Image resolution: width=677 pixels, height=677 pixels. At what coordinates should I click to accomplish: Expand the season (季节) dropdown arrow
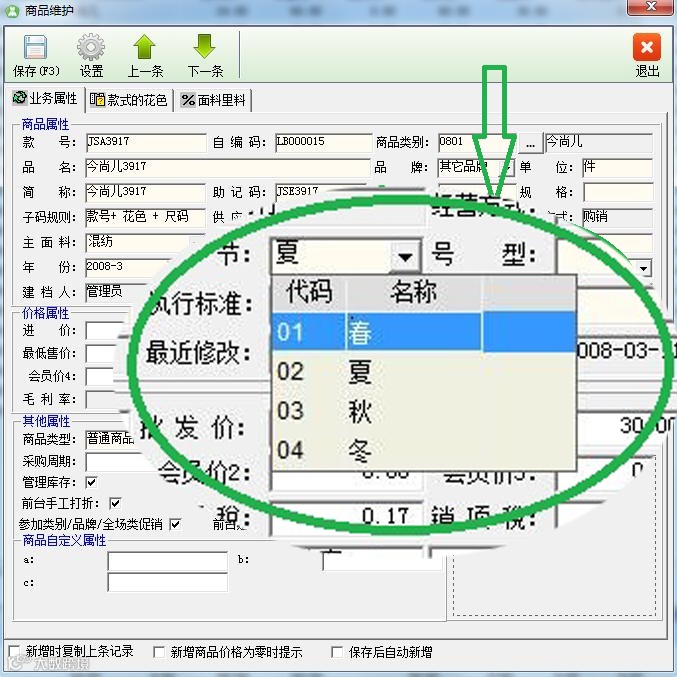pyautogui.click(x=405, y=256)
